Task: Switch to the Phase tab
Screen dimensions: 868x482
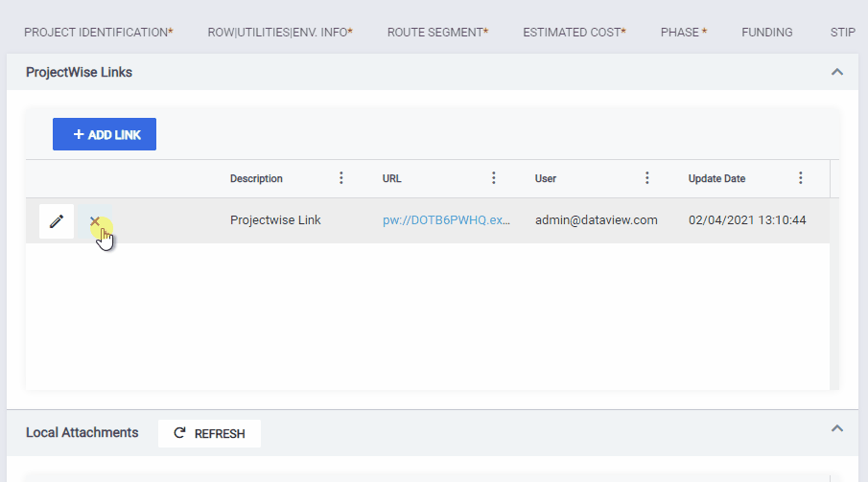Action: (x=684, y=33)
